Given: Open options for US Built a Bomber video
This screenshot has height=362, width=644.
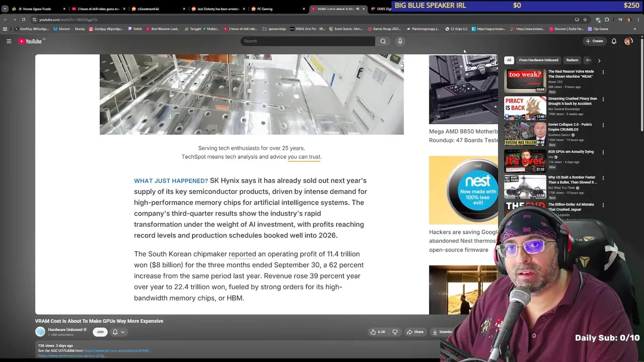Looking at the screenshot, I should [x=603, y=178].
